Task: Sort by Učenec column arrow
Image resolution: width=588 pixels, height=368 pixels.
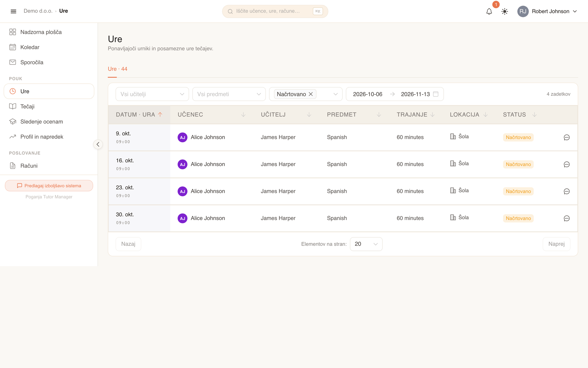Action: [x=243, y=115]
